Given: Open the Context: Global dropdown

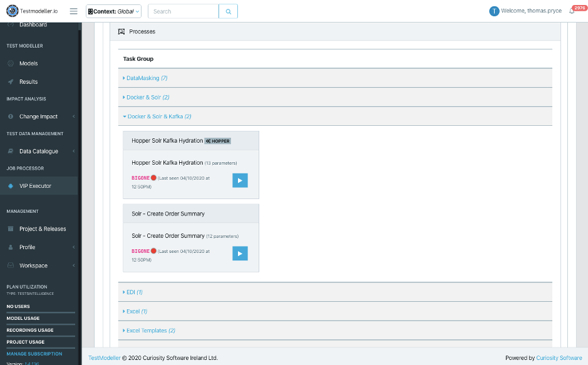Looking at the screenshot, I should click(x=113, y=11).
